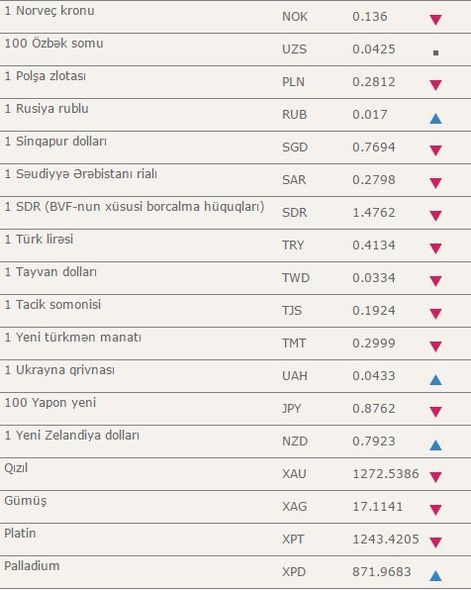Click the unchanged square marker for UZS
Screen dimensions: 471x590
436,53
